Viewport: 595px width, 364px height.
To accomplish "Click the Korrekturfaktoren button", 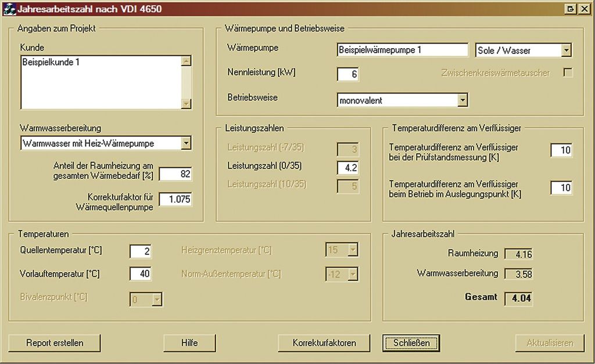I will click(324, 343).
